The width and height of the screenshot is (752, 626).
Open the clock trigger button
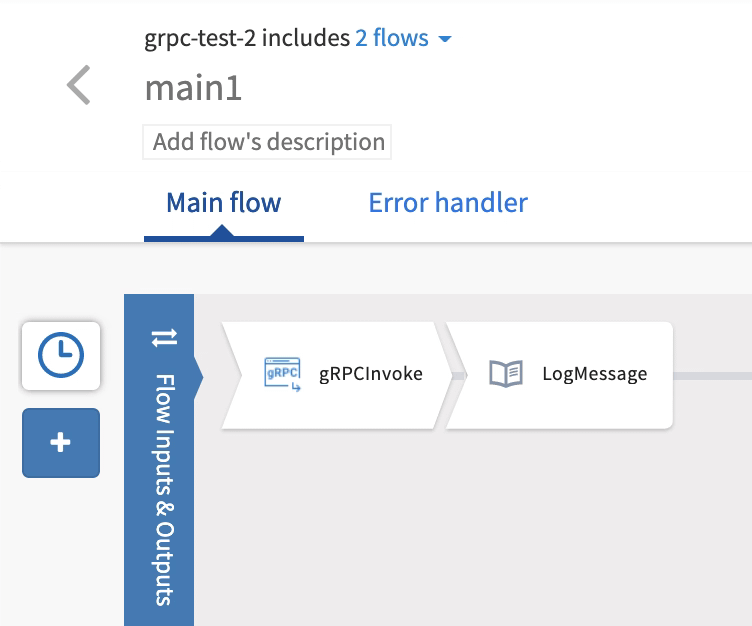(x=61, y=355)
